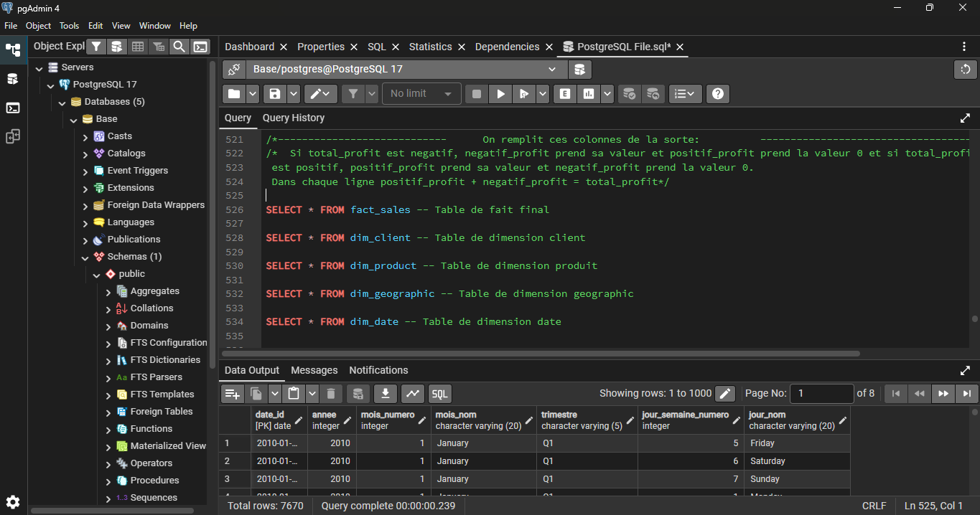Expand the Functions tree node
The height and width of the screenshot is (515, 980).
tap(108, 429)
